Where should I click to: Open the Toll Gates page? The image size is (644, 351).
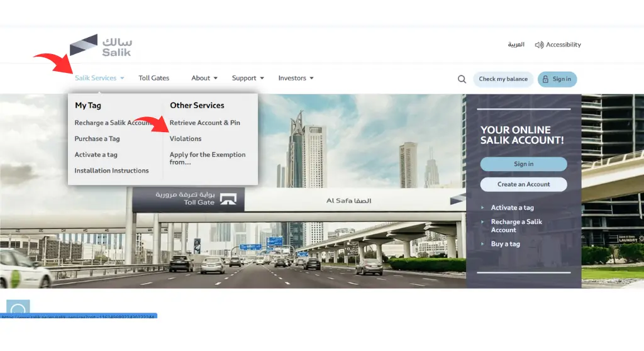coord(153,78)
